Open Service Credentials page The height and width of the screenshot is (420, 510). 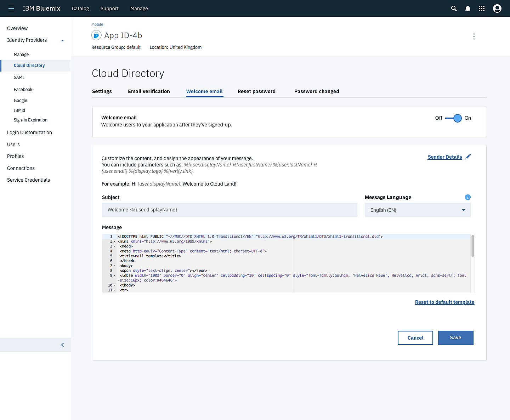point(28,180)
